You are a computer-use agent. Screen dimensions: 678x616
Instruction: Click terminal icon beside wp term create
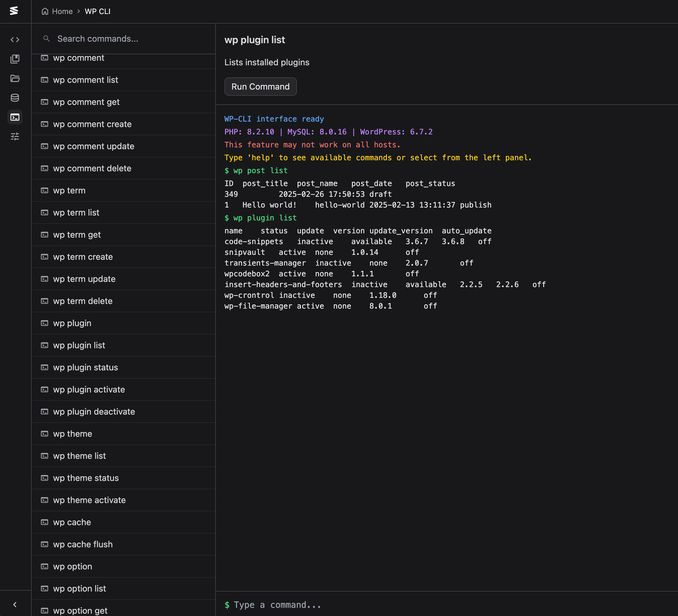tap(45, 257)
